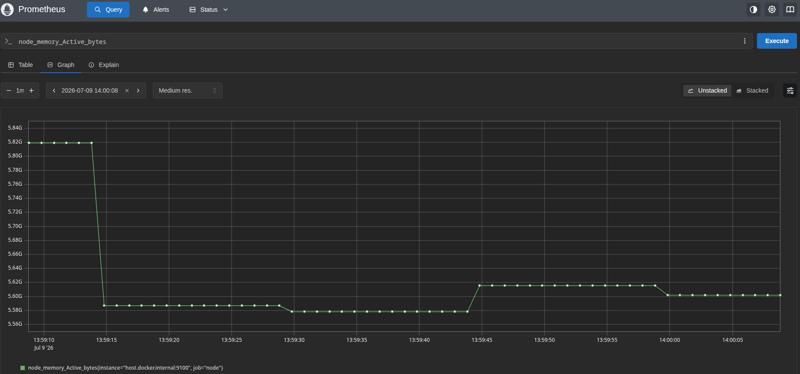The width and height of the screenshot is (800, 374).
Task: Clear the end time with the X
Action: 127,90
